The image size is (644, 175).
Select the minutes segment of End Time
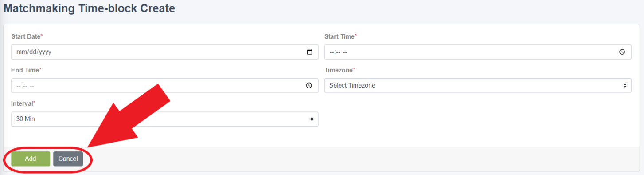click(25, 86)
